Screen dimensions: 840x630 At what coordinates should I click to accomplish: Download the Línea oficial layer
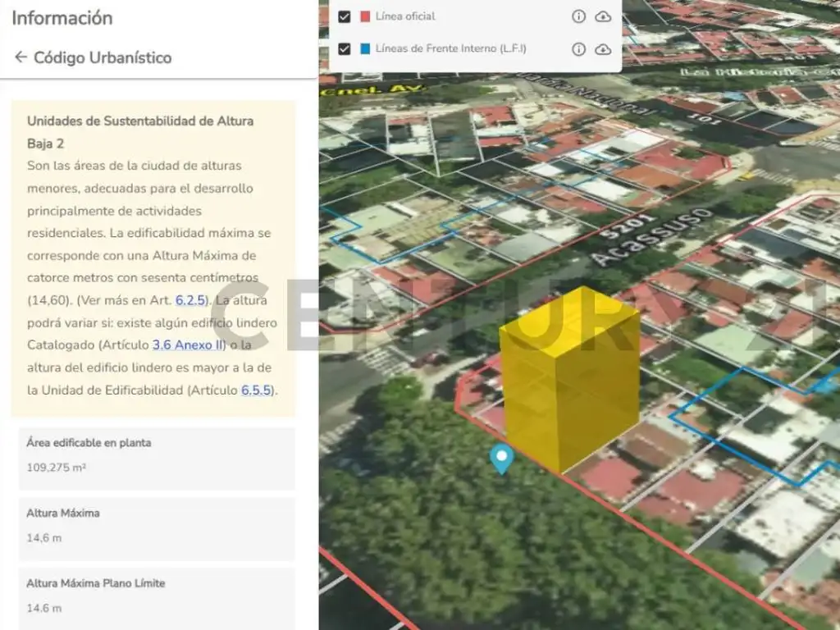point(603,16)
